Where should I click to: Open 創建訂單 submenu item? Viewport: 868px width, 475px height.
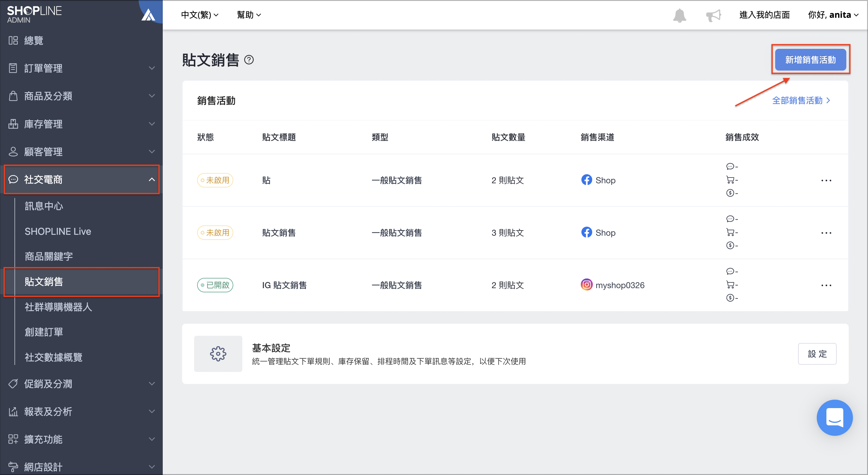tap(44, 332)
